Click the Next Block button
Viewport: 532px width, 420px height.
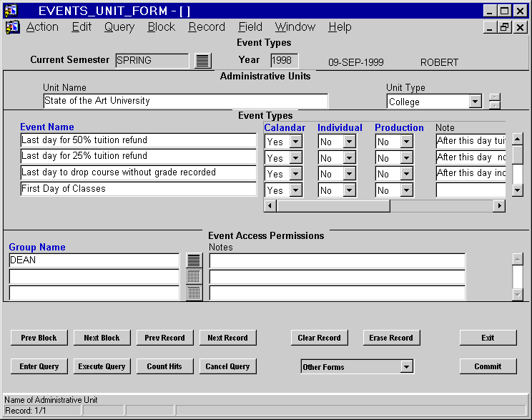(102, 338)
